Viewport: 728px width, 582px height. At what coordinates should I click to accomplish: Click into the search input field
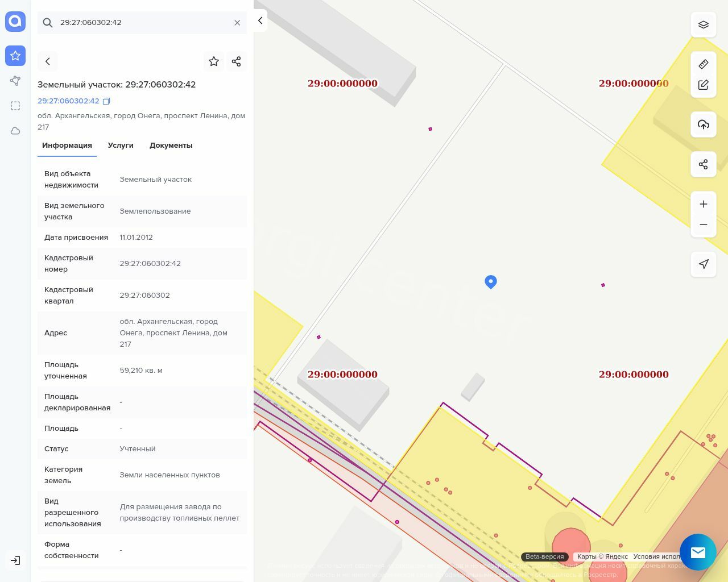pos(142,23)
